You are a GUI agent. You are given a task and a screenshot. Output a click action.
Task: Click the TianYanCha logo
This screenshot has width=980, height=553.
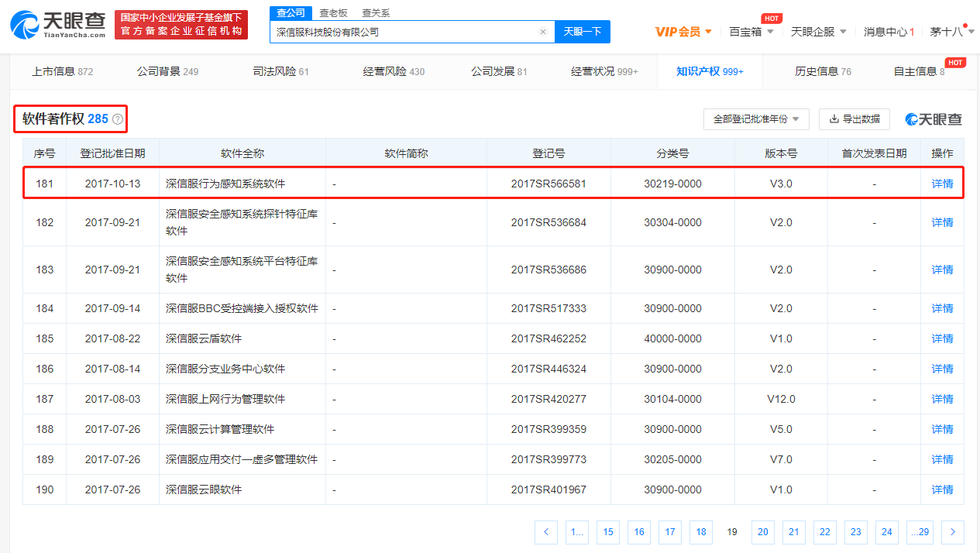click(x=58, y=26)
